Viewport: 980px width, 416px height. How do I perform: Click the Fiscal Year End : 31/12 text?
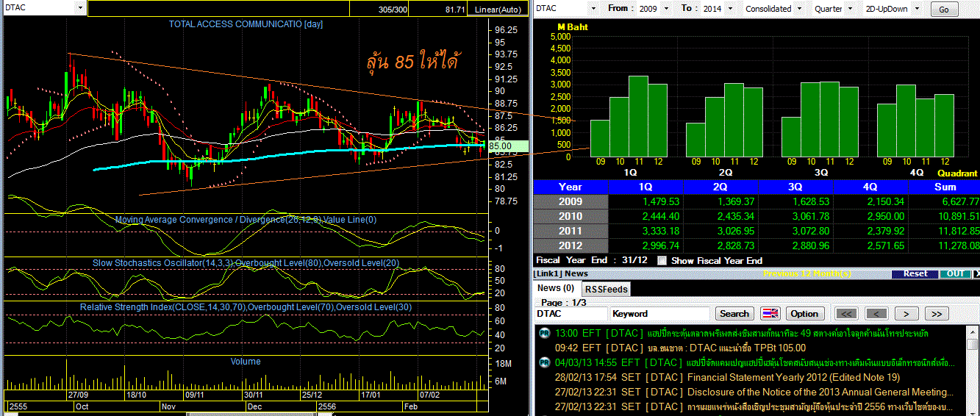pyautogui.click(x=591, y=260)
